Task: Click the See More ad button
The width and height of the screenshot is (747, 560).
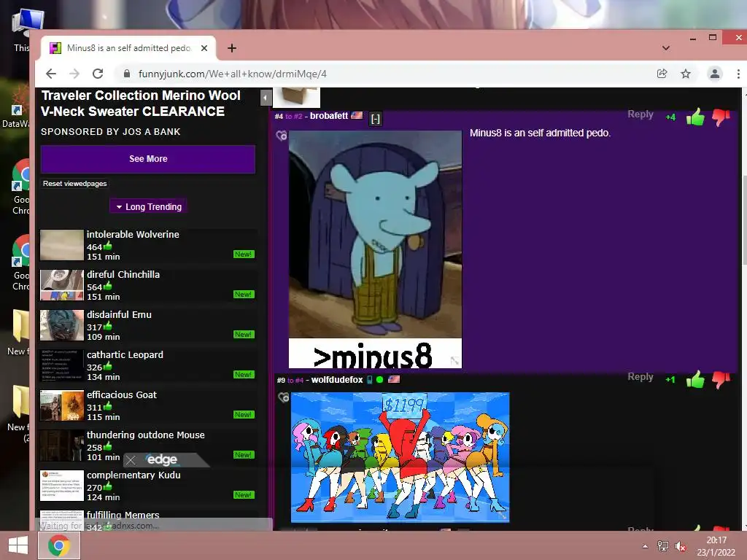Action: coord(147,159)
